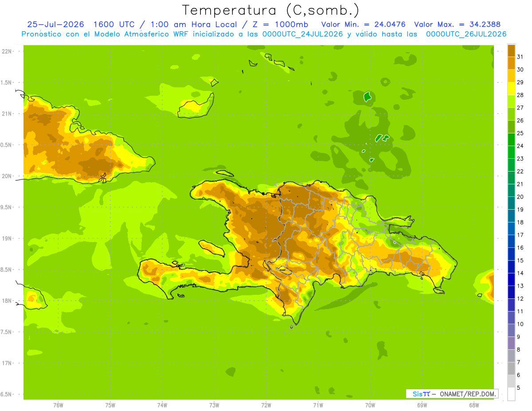Image resolution: width=532 pixels, height=411 pixels.
Task: Click the '71W' longitude axis label
Action: click(x=318, y=405)
